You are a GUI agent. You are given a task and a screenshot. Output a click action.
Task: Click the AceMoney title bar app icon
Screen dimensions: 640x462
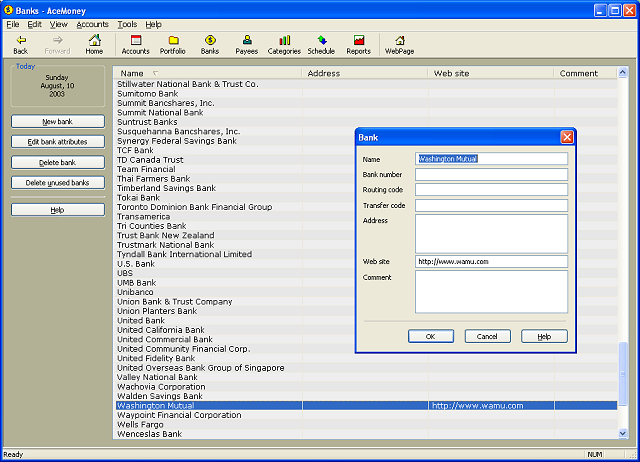pos(8,10)
